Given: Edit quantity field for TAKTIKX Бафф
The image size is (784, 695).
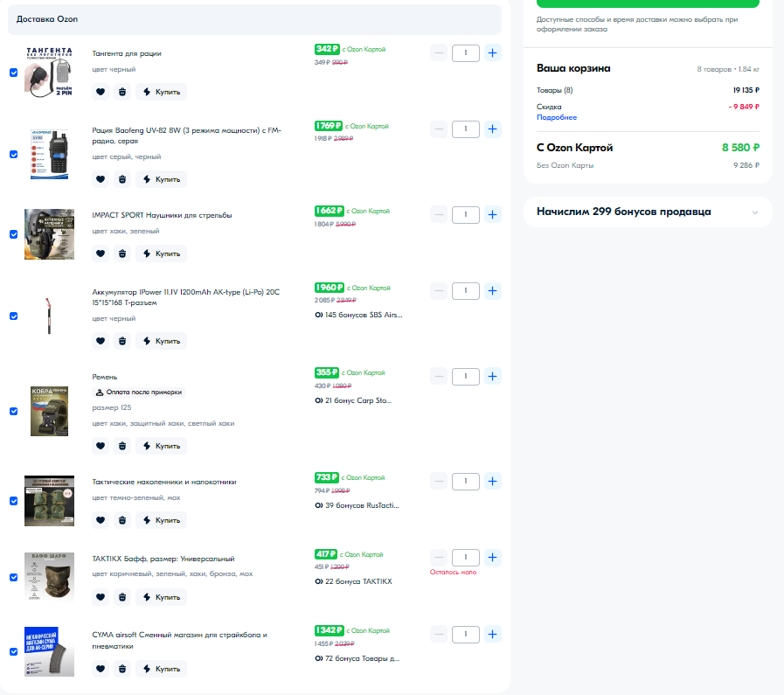Looking at the screenshot, I should [466, 558].
